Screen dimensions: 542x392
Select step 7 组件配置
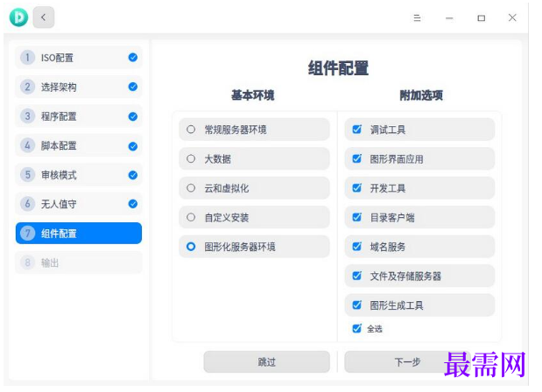(x=79, y=233)
